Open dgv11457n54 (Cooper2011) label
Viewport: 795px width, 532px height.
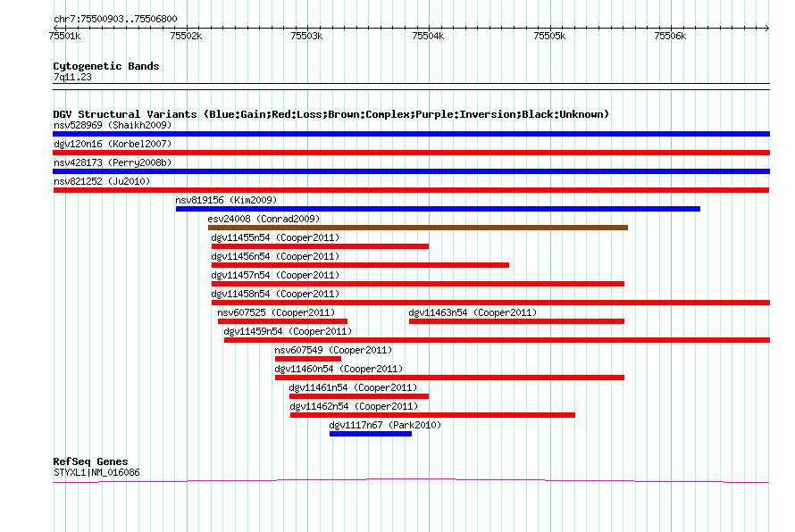275,275
